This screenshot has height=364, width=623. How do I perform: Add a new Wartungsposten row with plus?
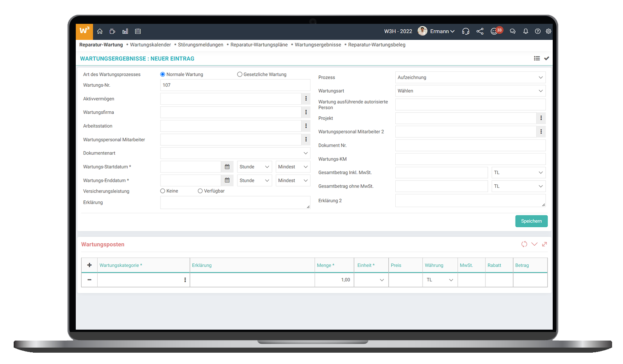pyautogui.click(x=89, y=265)
